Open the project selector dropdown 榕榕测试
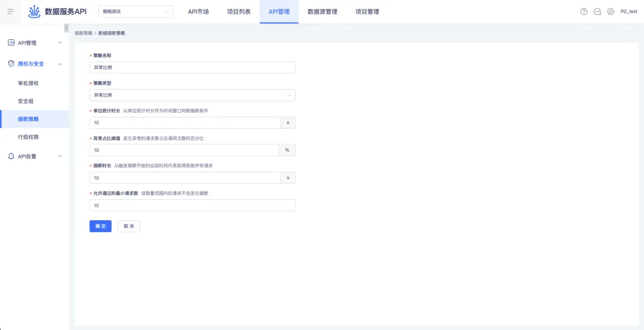 (135, 11)
